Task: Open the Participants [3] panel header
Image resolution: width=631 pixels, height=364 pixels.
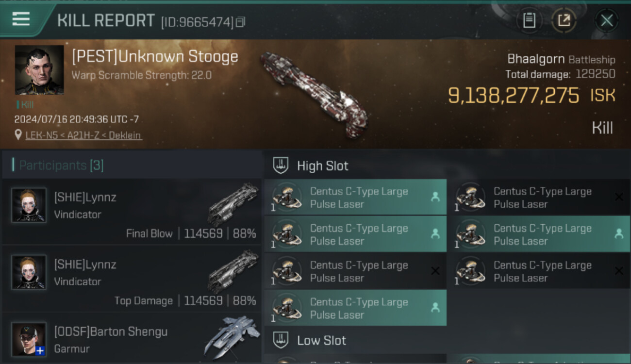Action: click(x=61, y=165)
